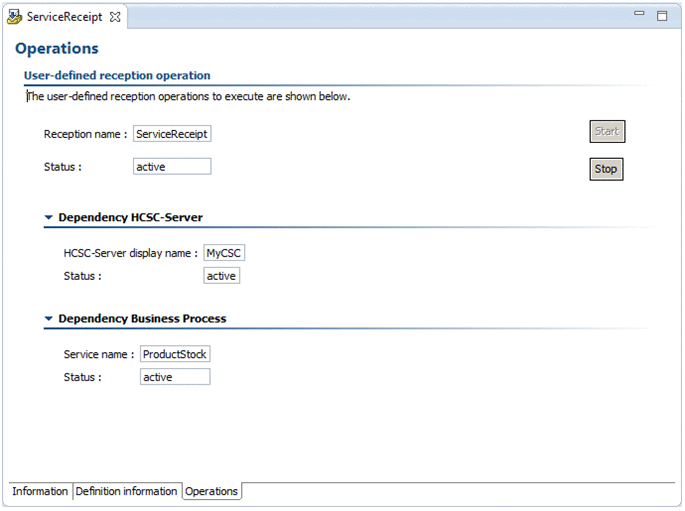Maximize the editor pane
The height and width of the screenshot is (511, 685).
(x=662, y=16)
